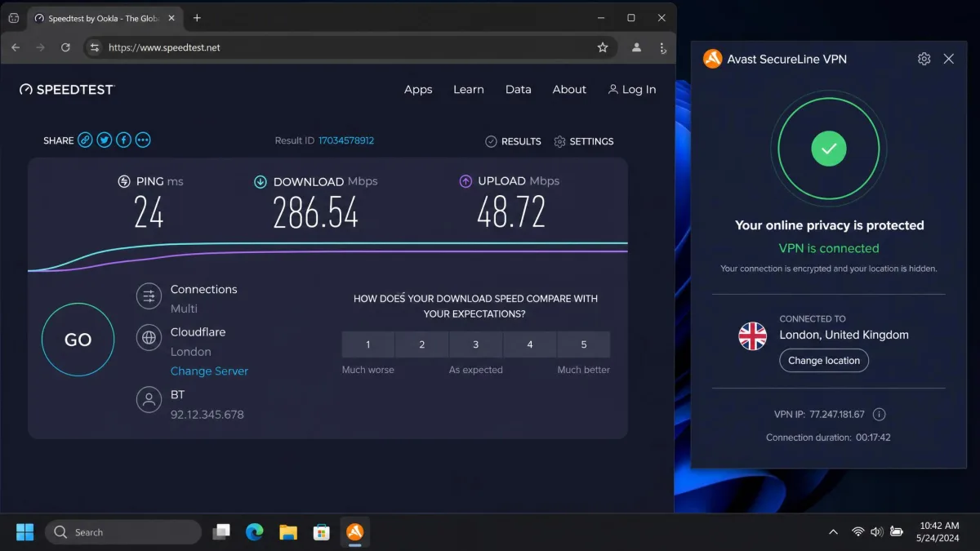Click Change location button in VPN
Screen dimensions: 980x551
point(824,361)
